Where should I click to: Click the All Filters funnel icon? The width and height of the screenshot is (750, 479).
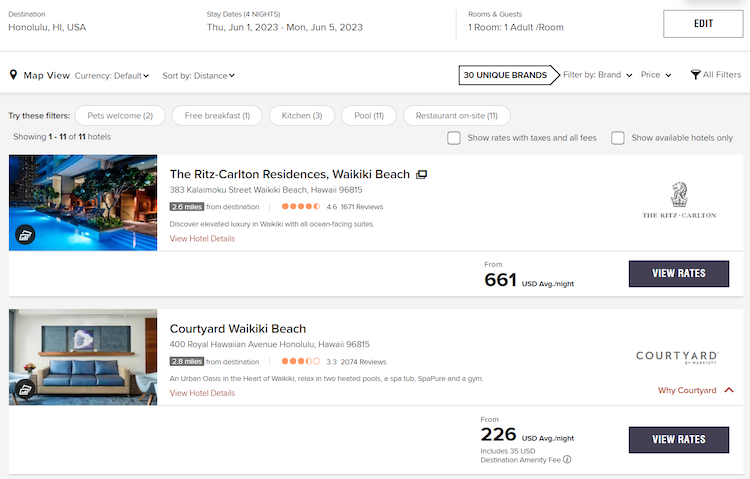click(696, 75)
